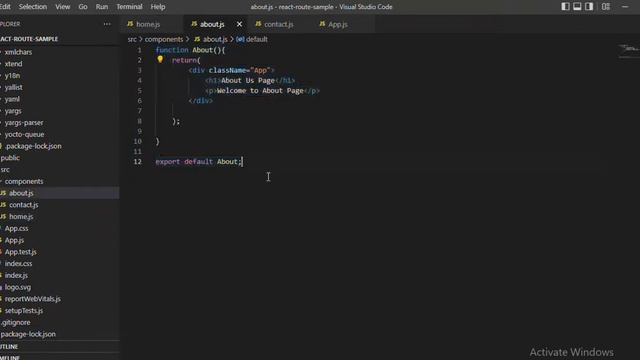Open index.css in the explorer
Viewport: 640px width, 360px height.
[18, 264]
